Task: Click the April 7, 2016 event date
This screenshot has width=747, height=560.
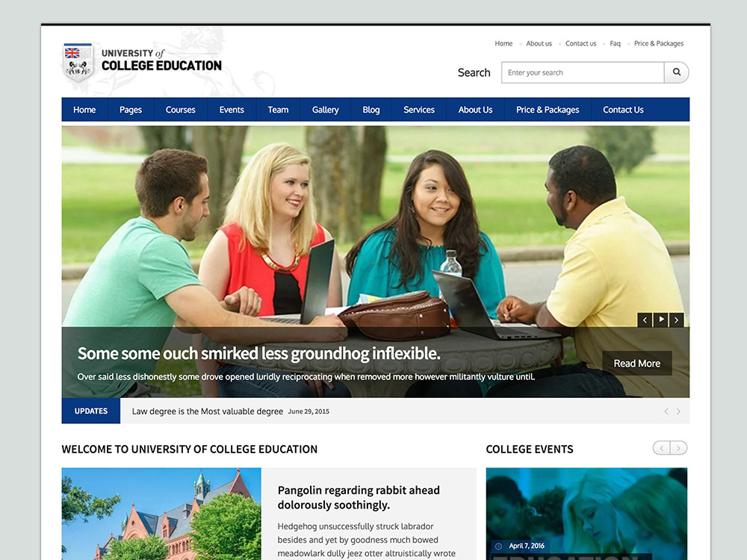Action: tap(527, 547)
